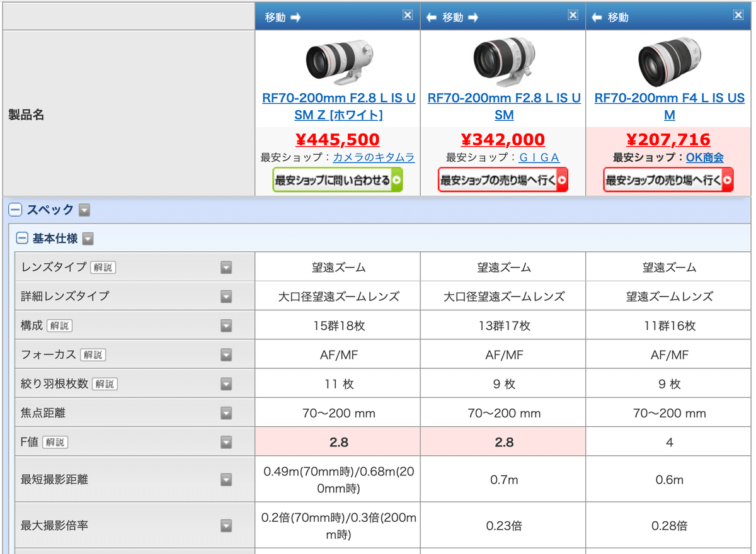Open the ¥445,500 price link
This screenshot has width=756, height=554.
338,139
